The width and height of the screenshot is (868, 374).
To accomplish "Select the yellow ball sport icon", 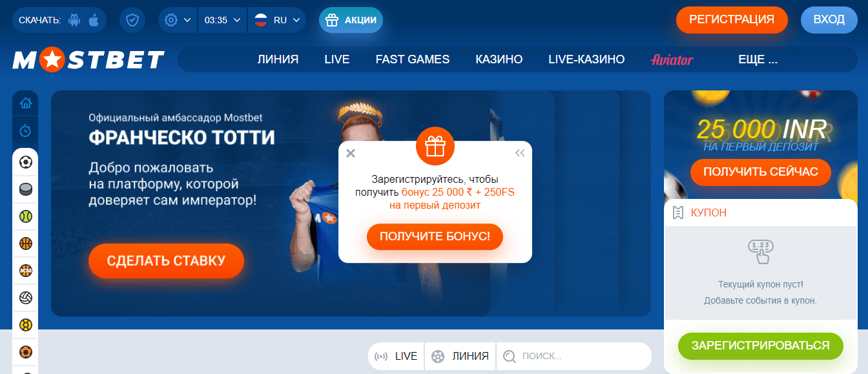I will click(26, 325).
